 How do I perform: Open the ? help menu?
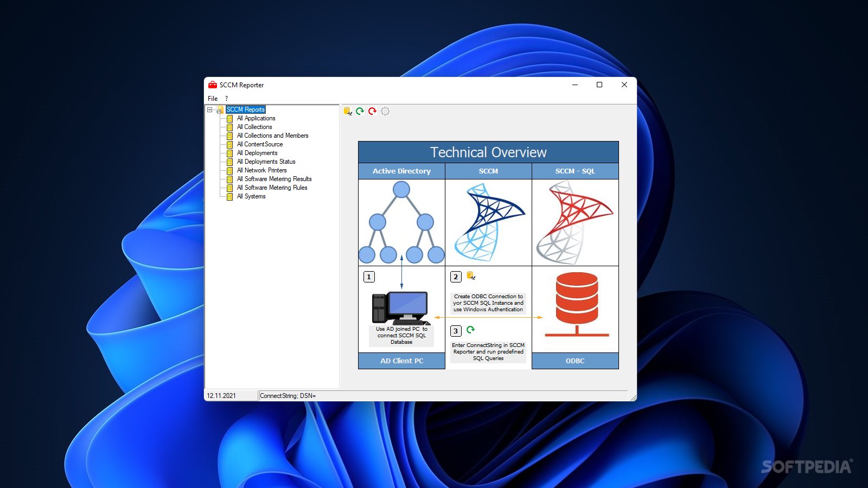click(226, 99)
